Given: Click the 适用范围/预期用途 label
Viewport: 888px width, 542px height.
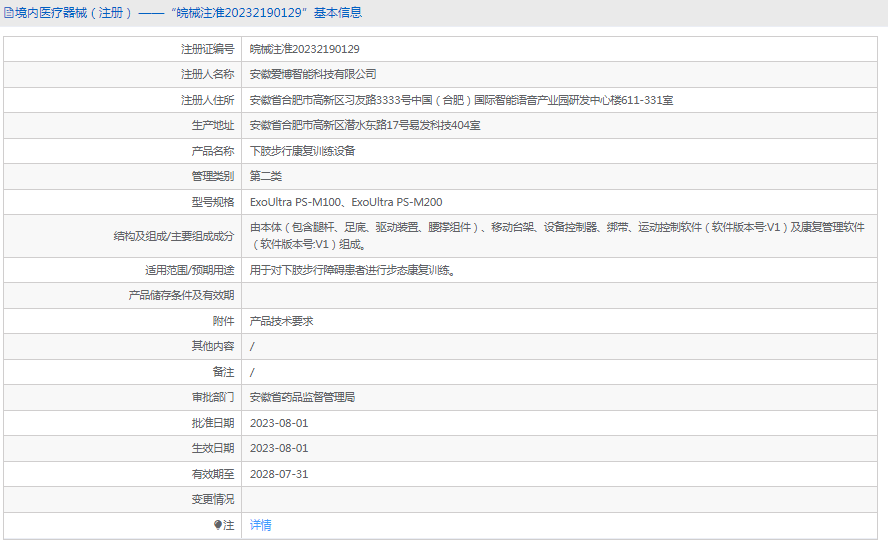Looking at the screenshot, I should pos(190,270).
